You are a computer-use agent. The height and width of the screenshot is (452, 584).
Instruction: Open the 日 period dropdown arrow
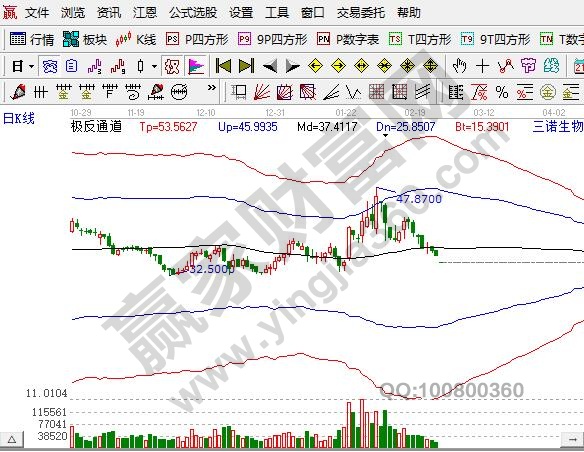32,67
